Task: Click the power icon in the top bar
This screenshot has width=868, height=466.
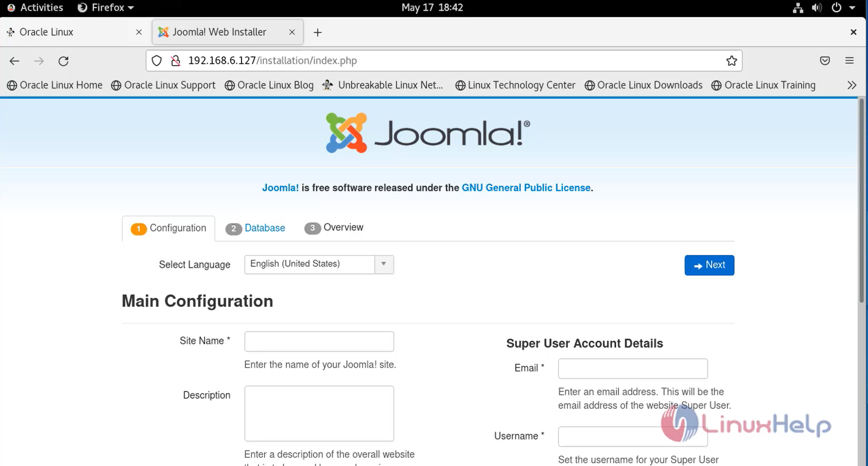Action: 836,8
